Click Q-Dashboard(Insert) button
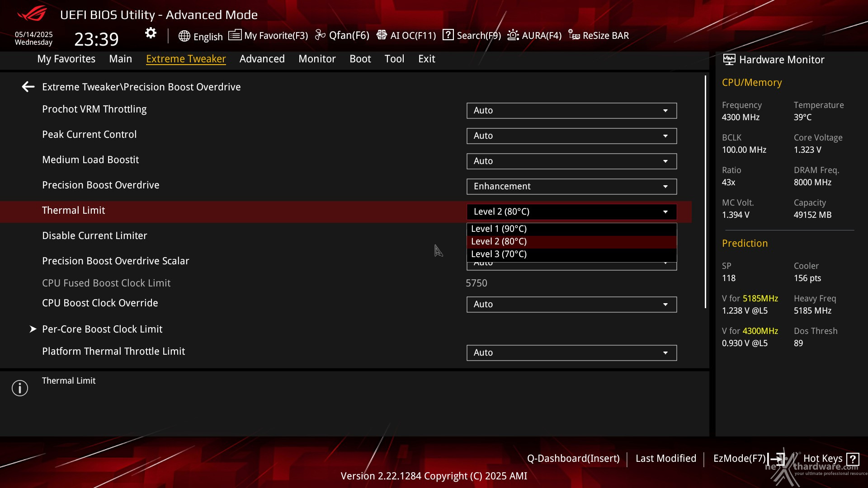The image size is (868, 488). pyautogui.click(x=573, y=459)
